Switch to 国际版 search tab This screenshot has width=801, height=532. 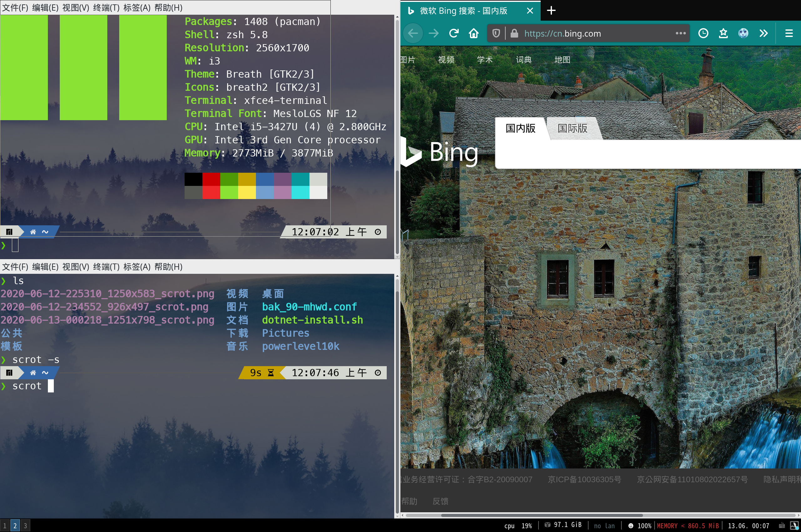point(572,128)
